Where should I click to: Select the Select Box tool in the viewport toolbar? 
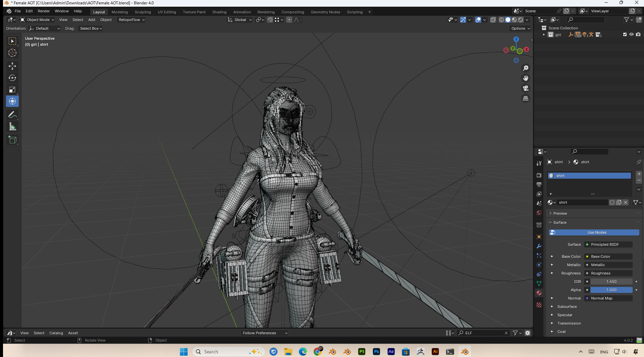click(12, 41)
